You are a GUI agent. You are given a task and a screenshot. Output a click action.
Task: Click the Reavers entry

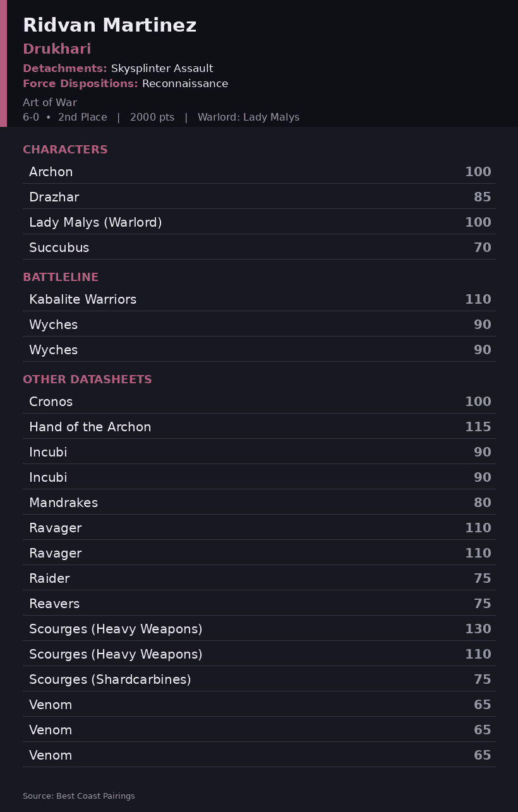[259, 604]
